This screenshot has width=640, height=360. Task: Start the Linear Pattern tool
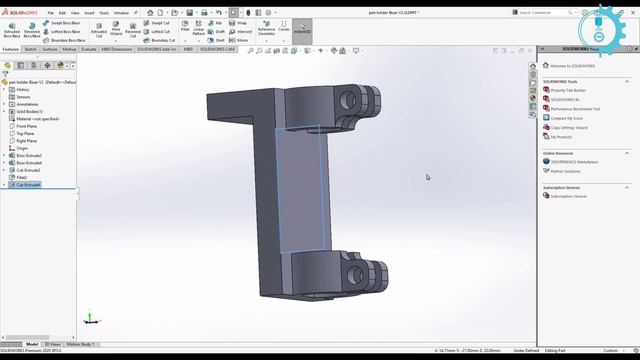click(199, 28)
